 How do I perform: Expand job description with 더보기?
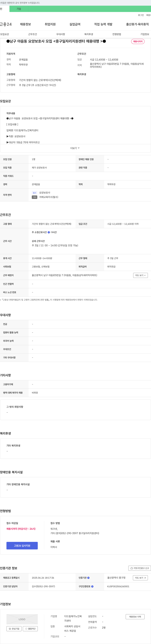(x=75, y=148)
